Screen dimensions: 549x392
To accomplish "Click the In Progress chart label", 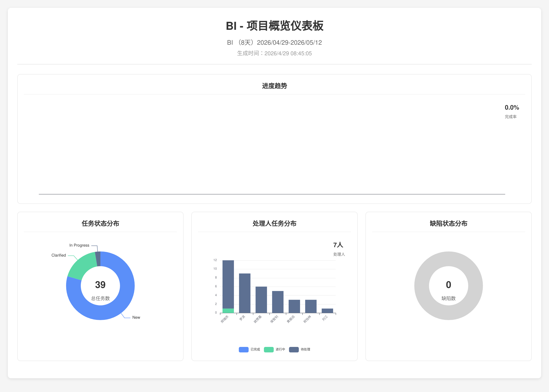I will (79, 245).
